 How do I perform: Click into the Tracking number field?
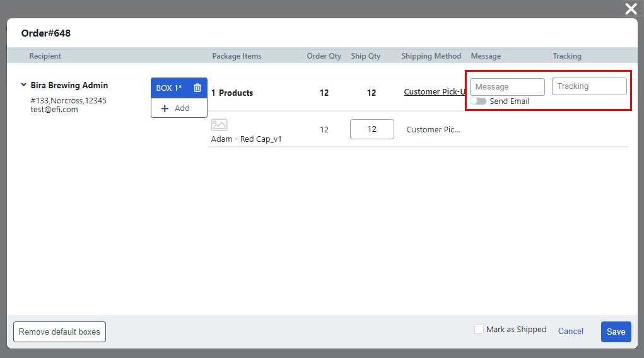pos(589,86)
